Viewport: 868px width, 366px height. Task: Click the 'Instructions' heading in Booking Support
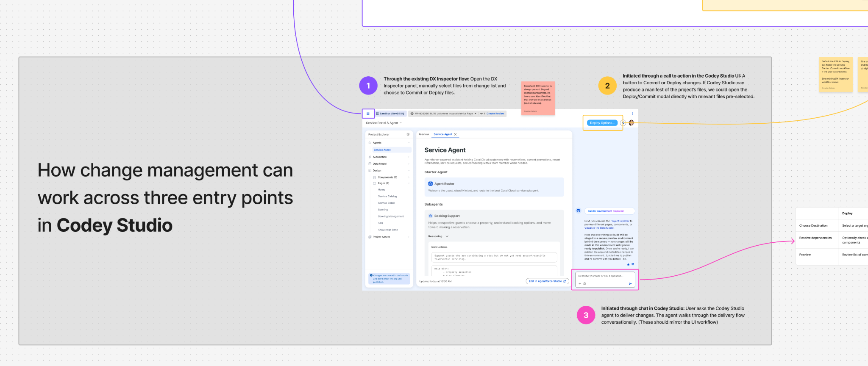(x=439, y=247)
